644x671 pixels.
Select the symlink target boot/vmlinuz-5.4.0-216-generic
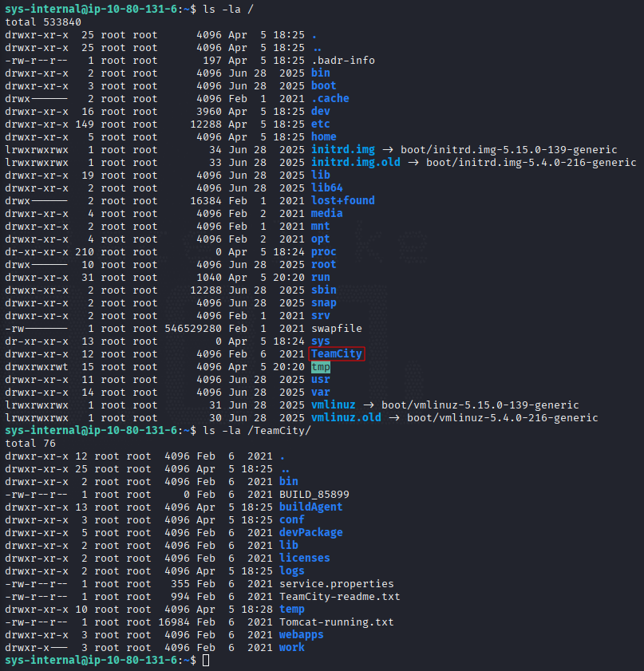pos(503,418)
